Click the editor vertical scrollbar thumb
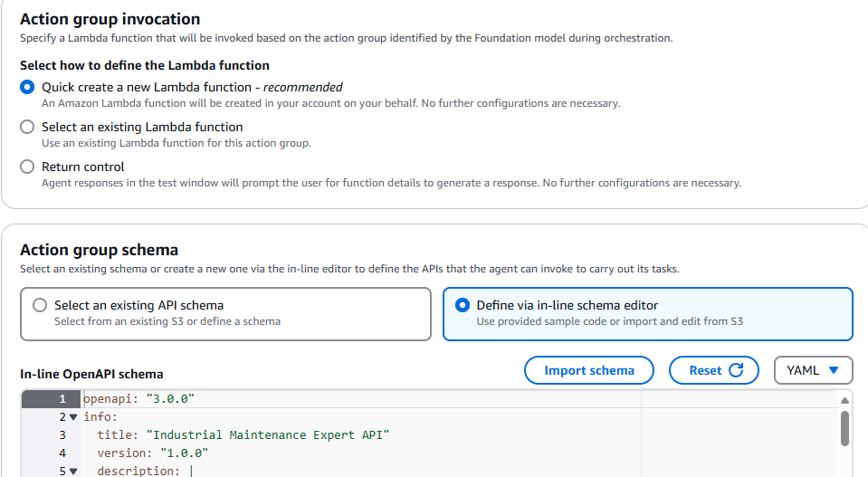Screen dimensions: 868x477 click(x=844, y=428)
